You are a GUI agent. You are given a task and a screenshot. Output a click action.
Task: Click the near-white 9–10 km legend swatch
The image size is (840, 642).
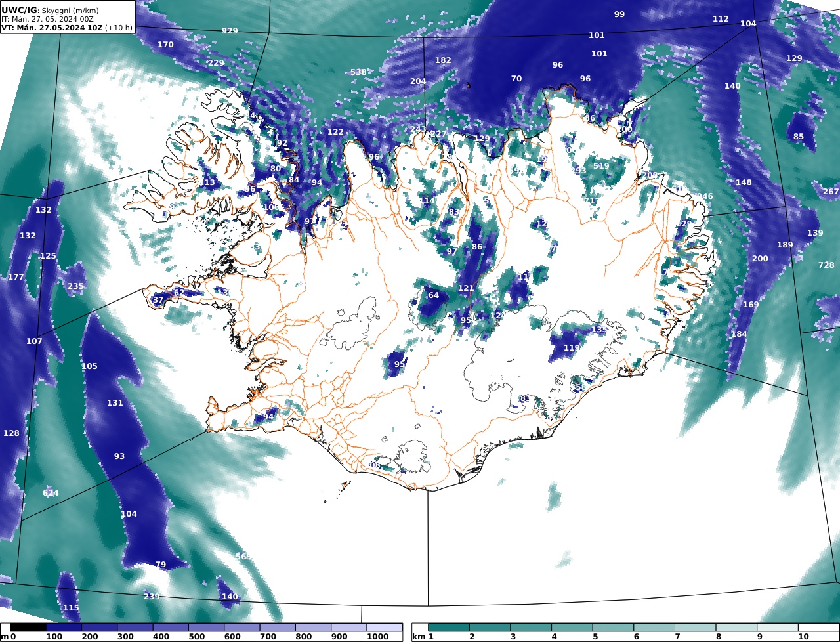778,628
